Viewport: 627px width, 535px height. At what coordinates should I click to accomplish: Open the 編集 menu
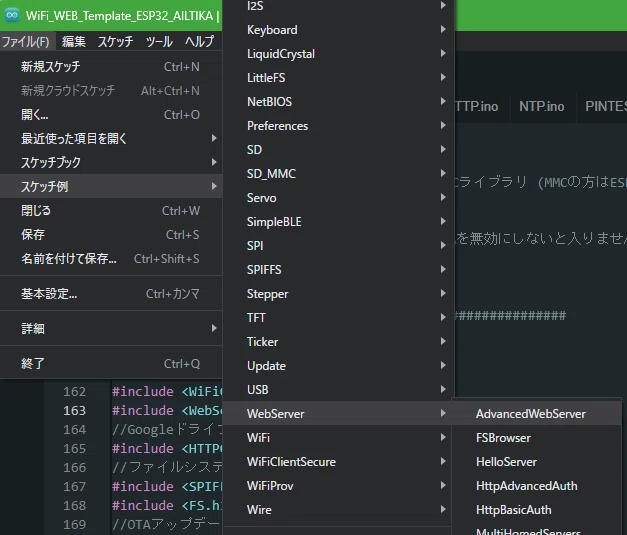coord(74,42)
